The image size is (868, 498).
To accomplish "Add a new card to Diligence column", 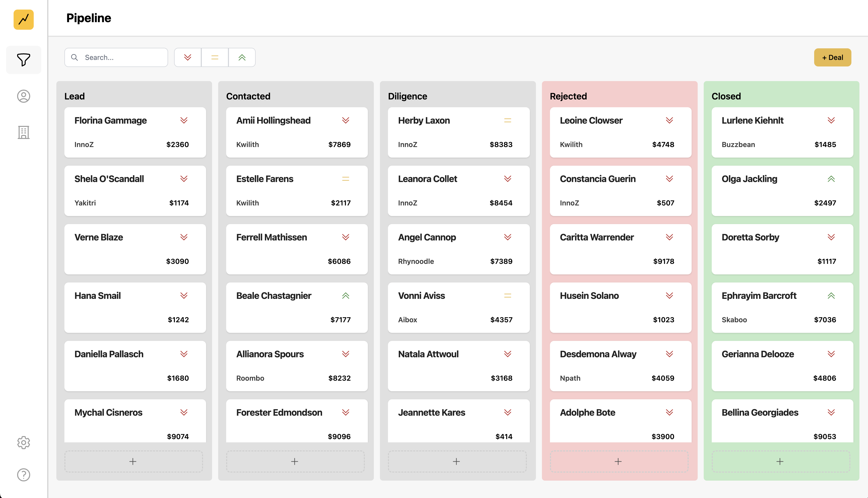I will (x=457, y=461).
